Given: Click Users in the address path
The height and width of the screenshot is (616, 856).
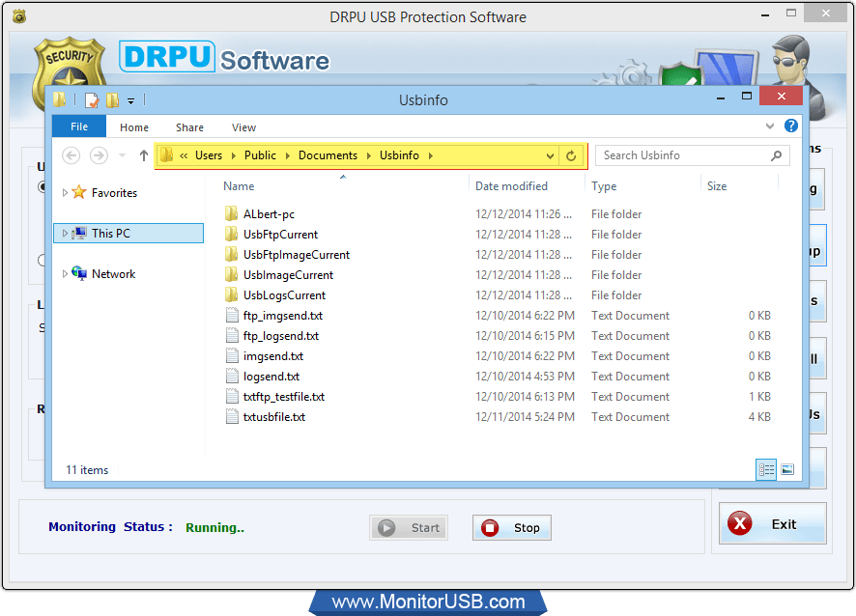Looking at the screenshot, I should pos(209,155).
